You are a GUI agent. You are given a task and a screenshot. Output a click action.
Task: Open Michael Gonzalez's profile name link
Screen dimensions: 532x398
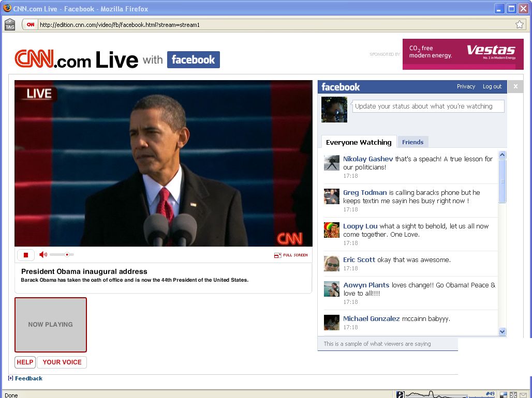click(371, 319)
